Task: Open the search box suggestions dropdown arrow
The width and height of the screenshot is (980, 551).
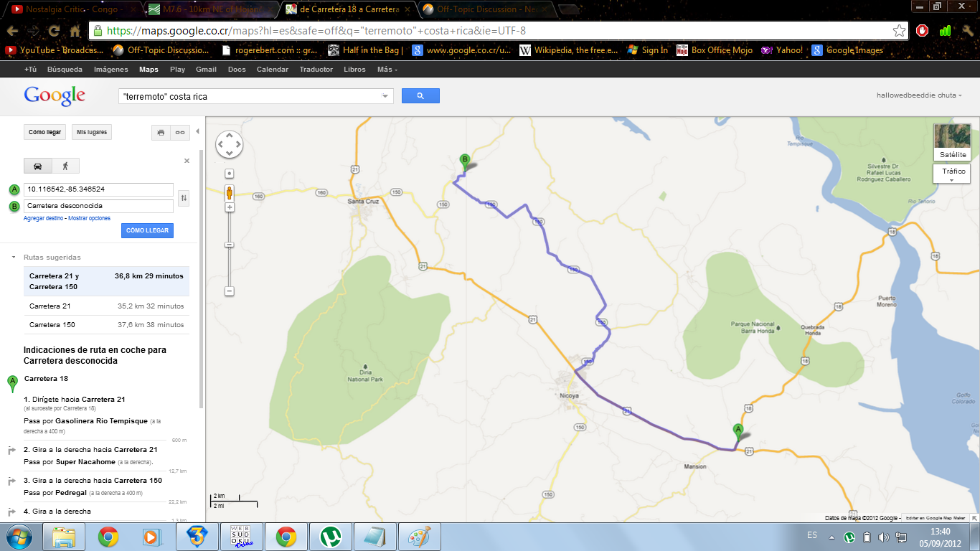Action: [x=386, y=96]
